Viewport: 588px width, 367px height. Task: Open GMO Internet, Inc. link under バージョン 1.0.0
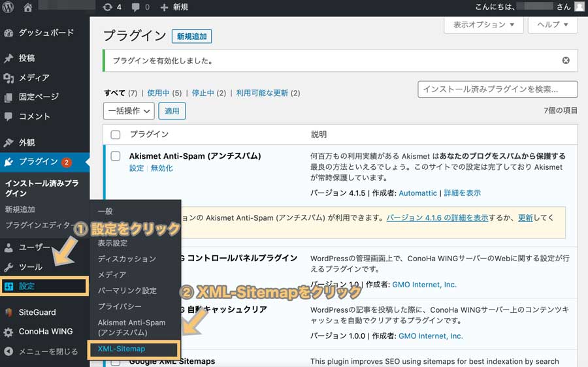(431, 336)
